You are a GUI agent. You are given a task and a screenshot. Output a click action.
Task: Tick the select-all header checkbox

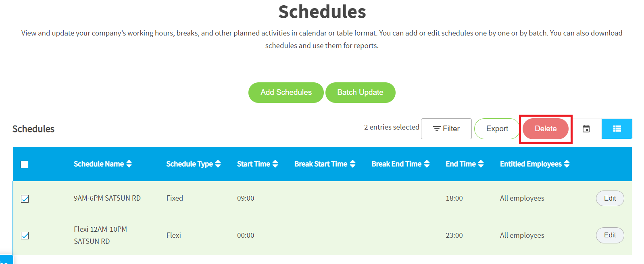point(25,164)
